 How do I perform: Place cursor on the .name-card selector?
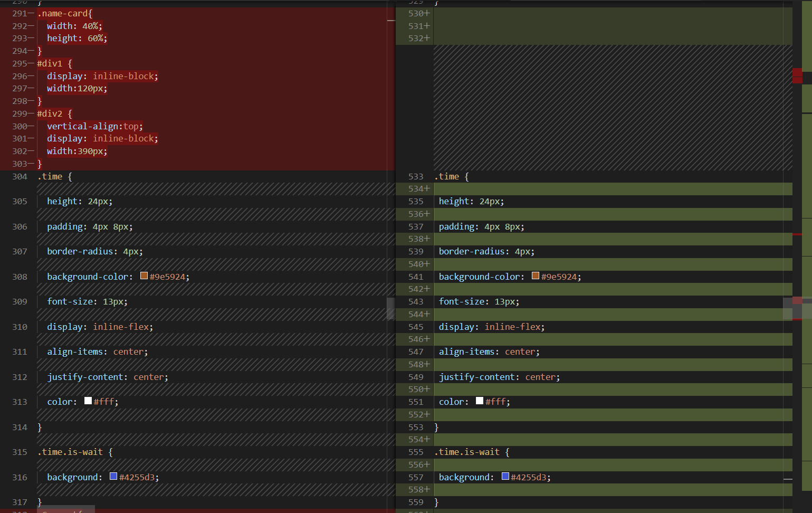(x=62, y=13)
